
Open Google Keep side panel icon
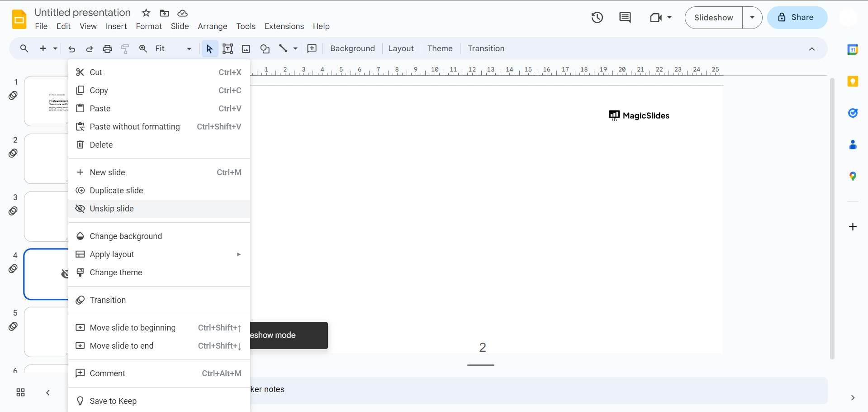853,81
